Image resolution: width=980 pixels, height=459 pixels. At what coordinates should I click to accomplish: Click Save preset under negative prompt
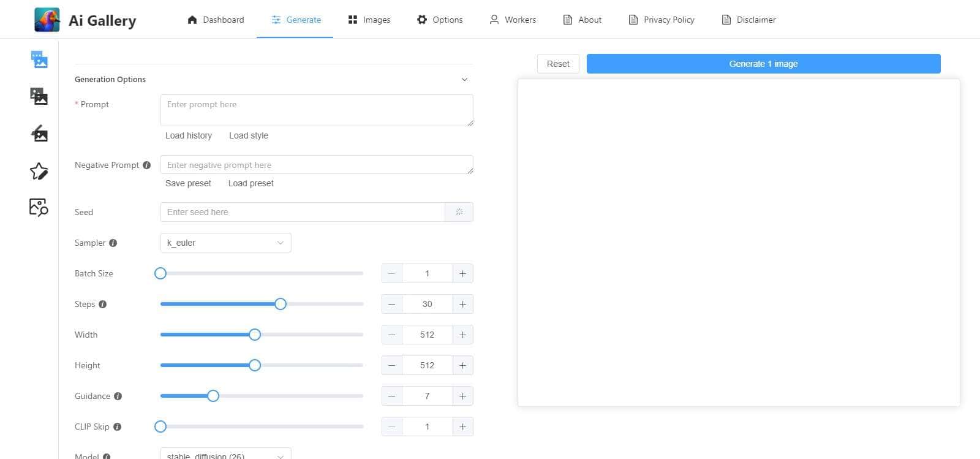click(188, 183)
